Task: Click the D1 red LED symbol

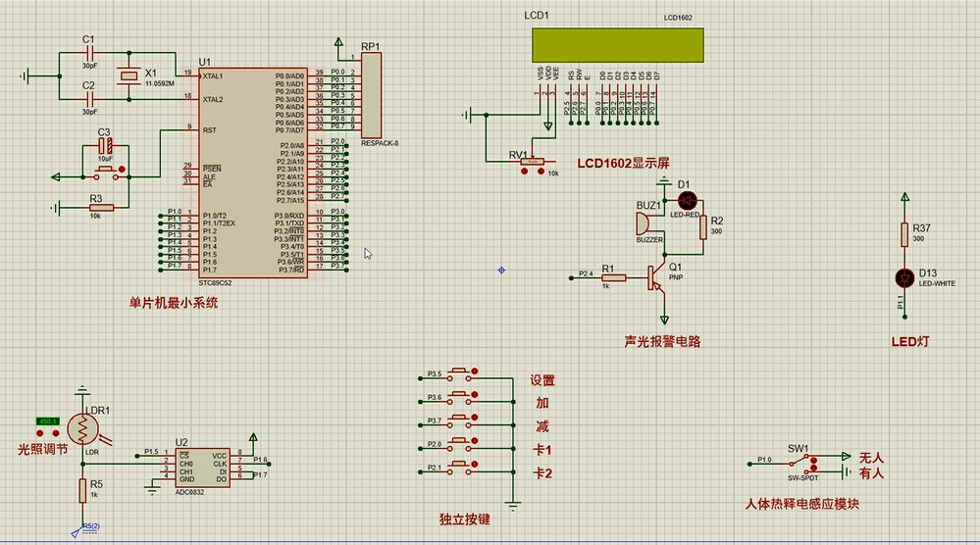Action: click(x=685, y=199)
